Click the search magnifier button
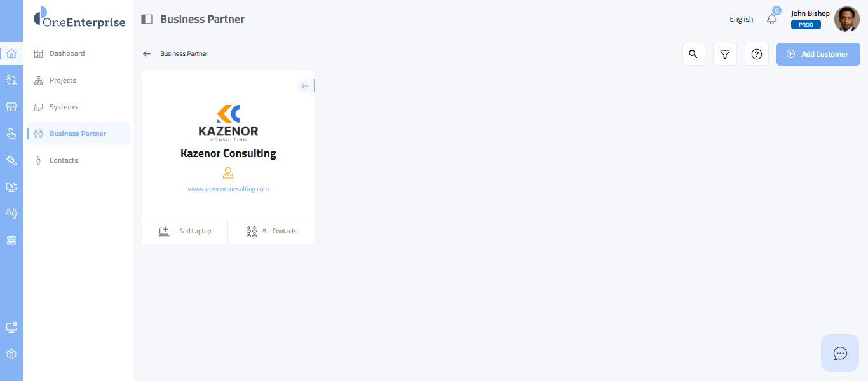 (x=693, y=54)
